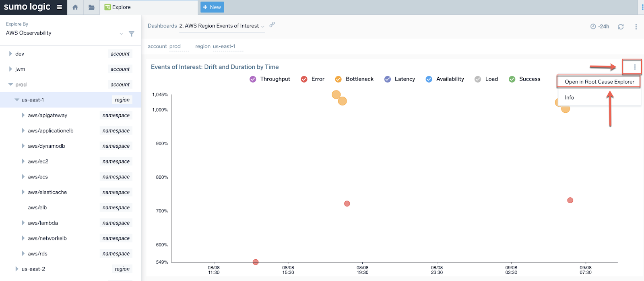Click the red Error dot near 19:30
The image size is (644, 281).
347,204
